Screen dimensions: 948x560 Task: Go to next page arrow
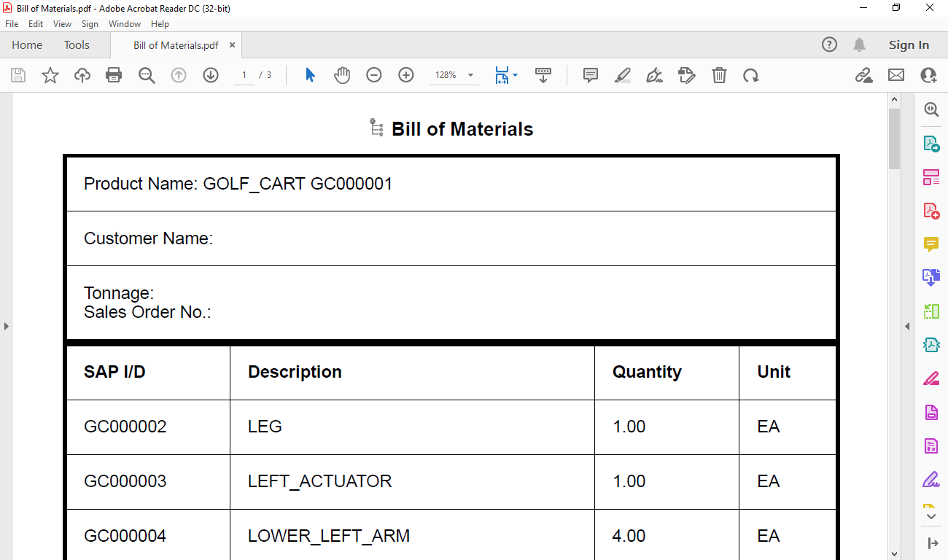(211, 75)
